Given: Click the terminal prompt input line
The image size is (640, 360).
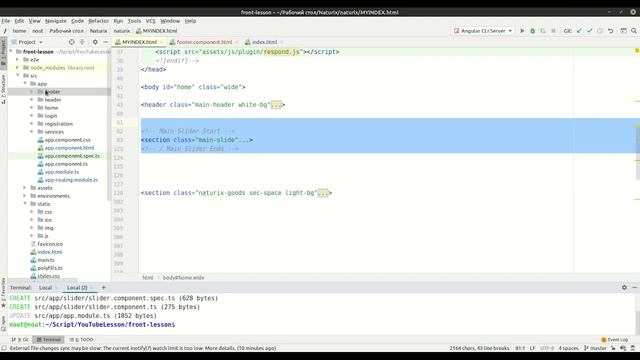Looking at the screenshot, I should pos(92,324).
